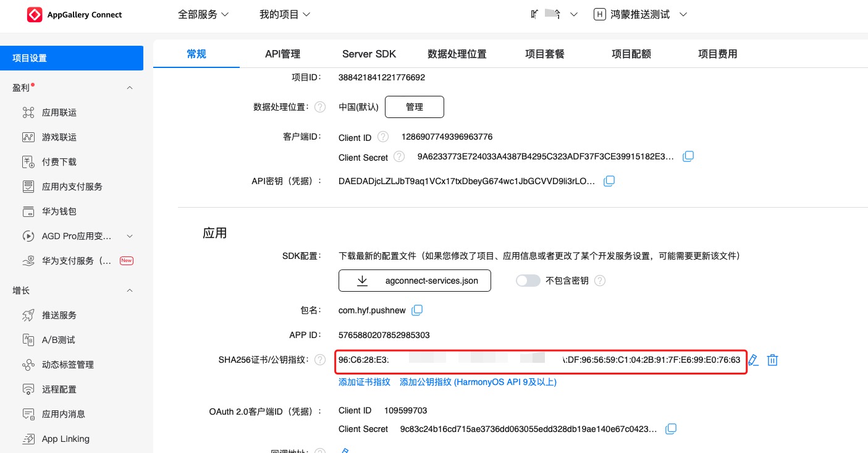
Task: Click the 添加证书指纹 link
Action: pos(364,382)
